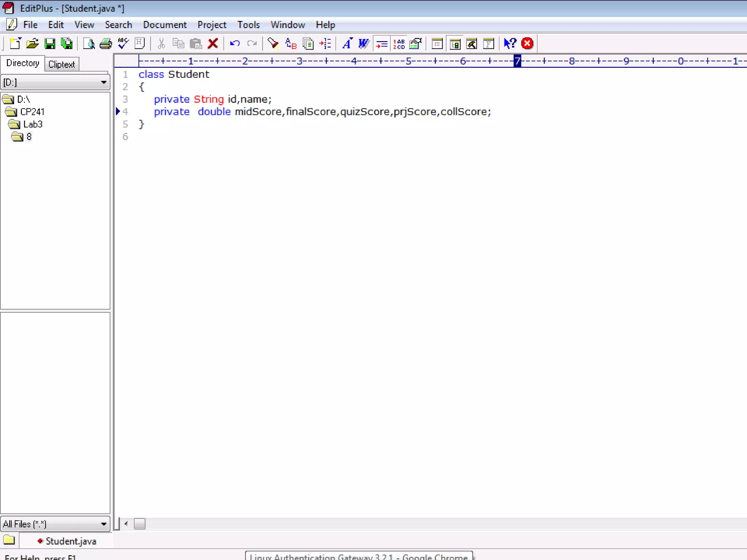Viewport: 747px width, 560px height.
Task: Open Print Preview from the toolbar
Action: (x=89, y=44)
